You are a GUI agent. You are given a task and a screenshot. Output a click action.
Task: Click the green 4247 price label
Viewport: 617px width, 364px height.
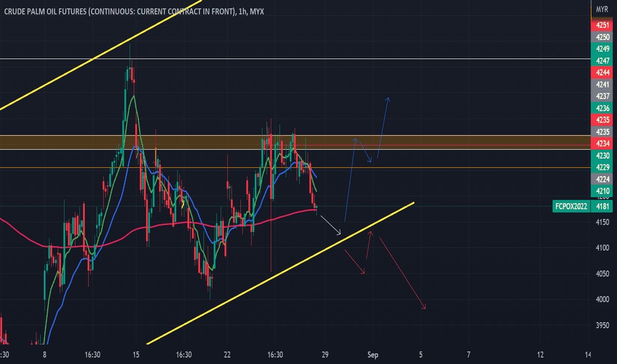pyautogui.click(x=602, y=61)
